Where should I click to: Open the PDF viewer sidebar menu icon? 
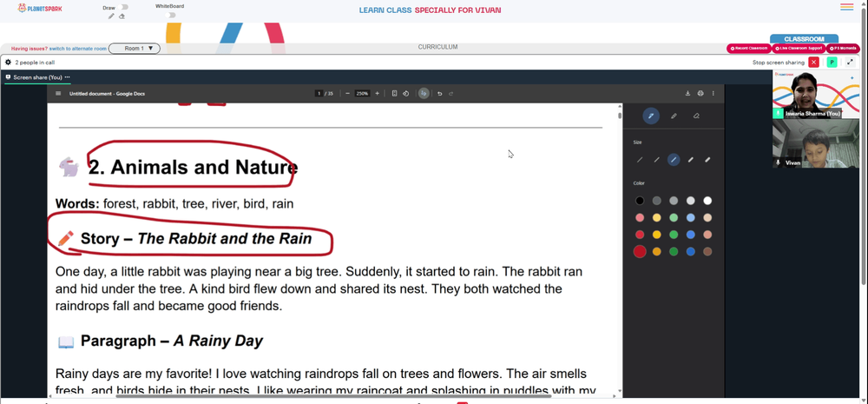pyautogui.click(x=58, y=94)
